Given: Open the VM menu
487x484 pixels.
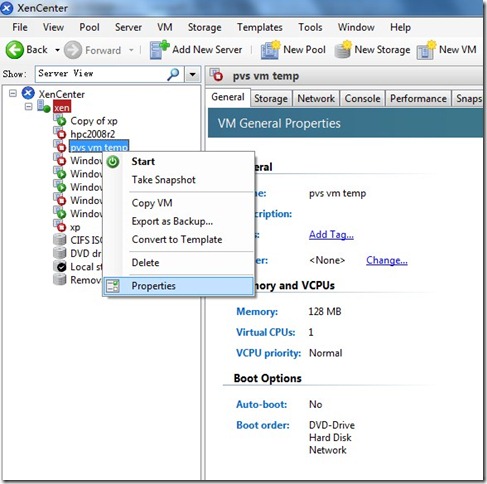Looking at the screenshot, I should (165, 27).
